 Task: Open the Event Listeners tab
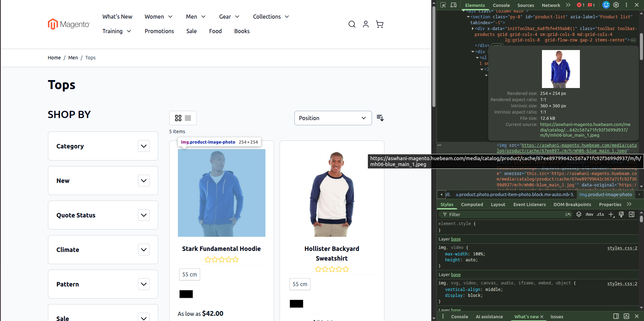pyautogui.click(x=530, y=204)
